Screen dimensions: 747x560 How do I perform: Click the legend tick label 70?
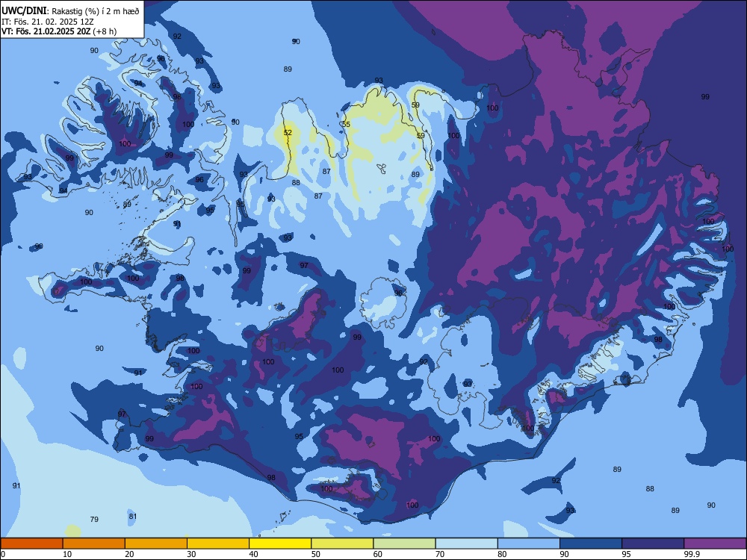point(440,554)
